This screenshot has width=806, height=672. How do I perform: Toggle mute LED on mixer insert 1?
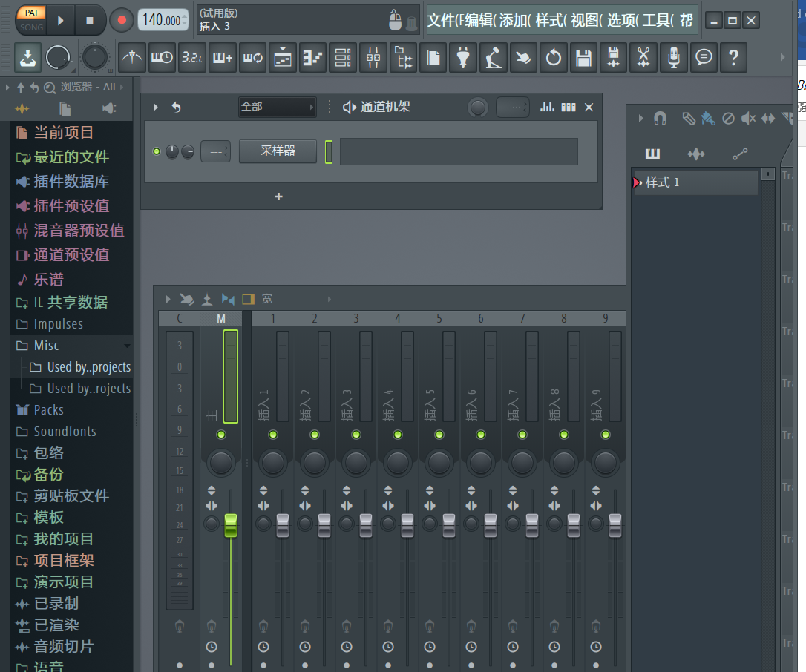click(273, 435)
